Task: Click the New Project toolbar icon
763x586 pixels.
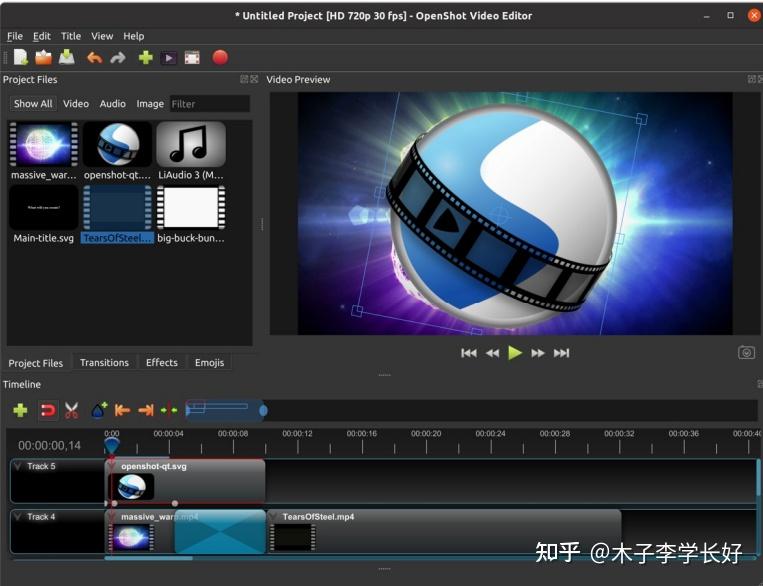Action: tap(20, 57)
